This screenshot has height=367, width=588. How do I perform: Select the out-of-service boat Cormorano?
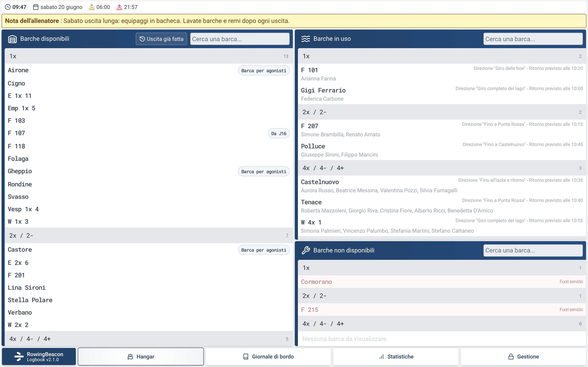pos(442,282)
